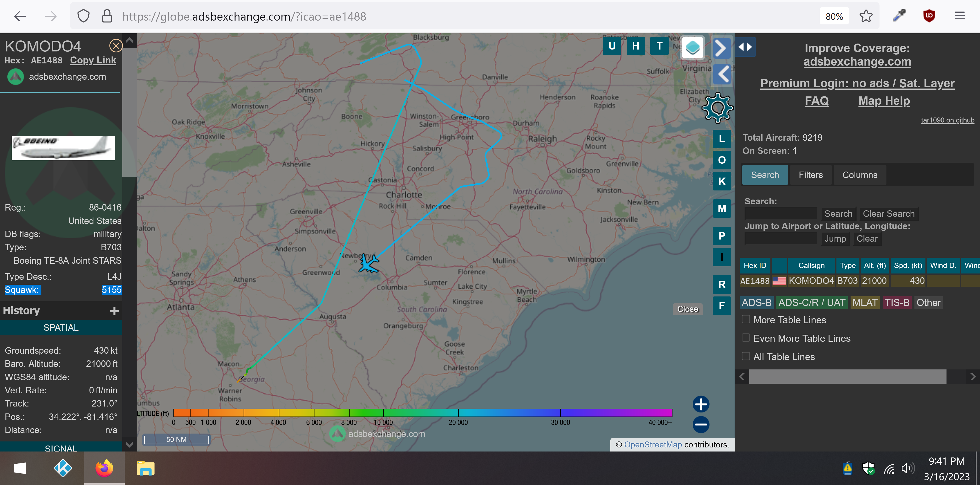Click the MLAT legend label
The height and width of the screenshot is (485, 980).
tap(865, 303)
